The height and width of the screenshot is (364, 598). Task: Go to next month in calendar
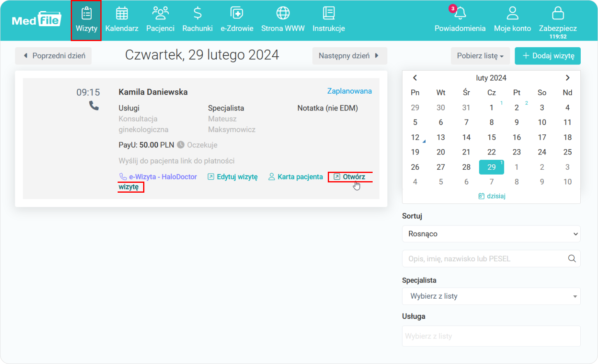point(568,78)
